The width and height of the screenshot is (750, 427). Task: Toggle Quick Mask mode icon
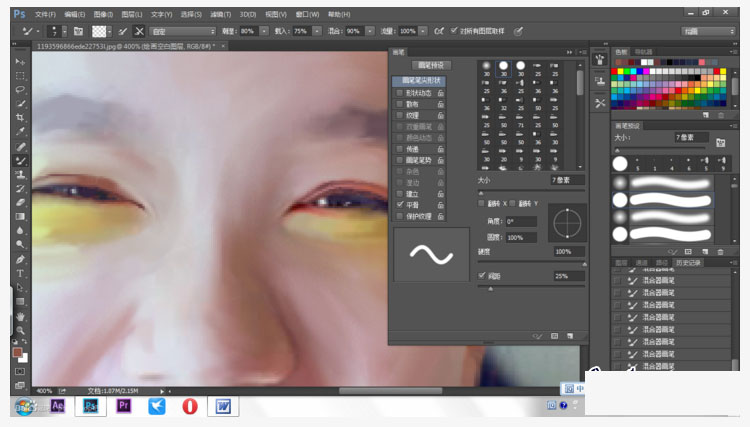[x=20, y=371]
